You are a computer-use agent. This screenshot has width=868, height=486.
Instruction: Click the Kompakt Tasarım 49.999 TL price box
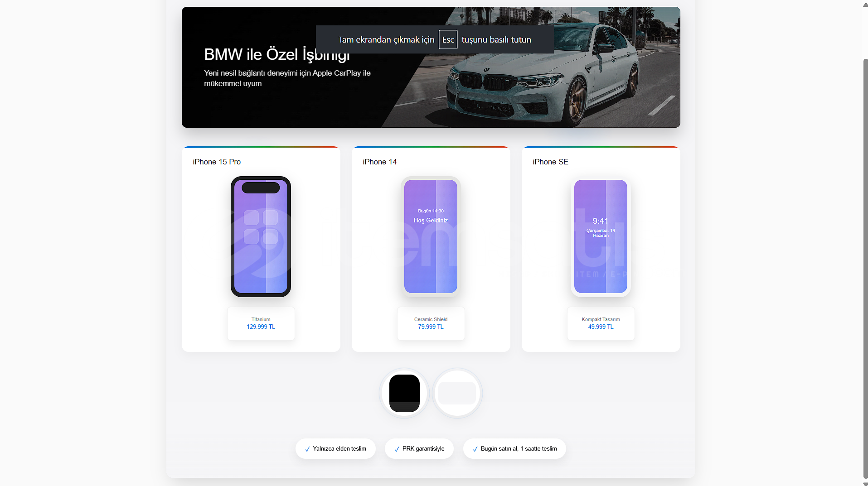coord(601,323)
